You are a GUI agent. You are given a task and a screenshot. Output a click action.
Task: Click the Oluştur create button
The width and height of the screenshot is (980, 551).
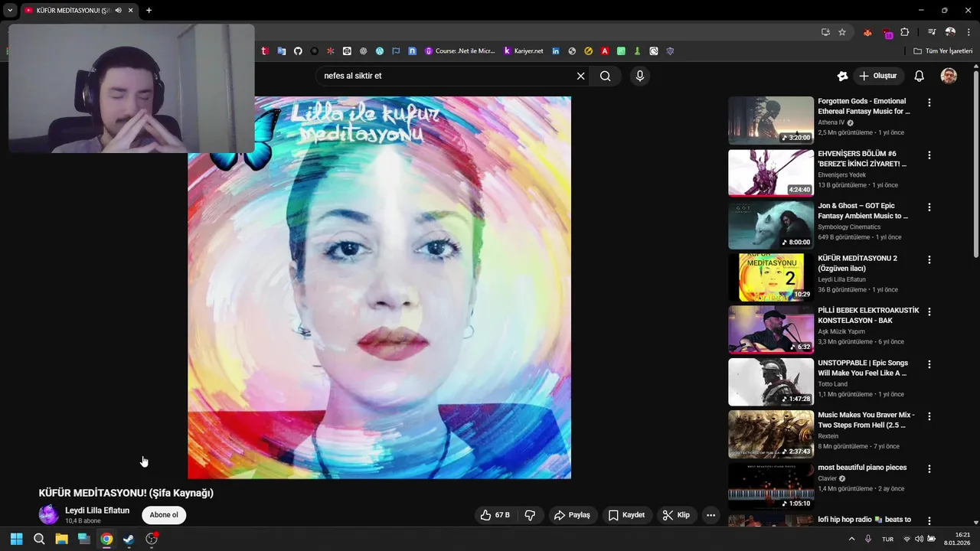click(877, 76)
